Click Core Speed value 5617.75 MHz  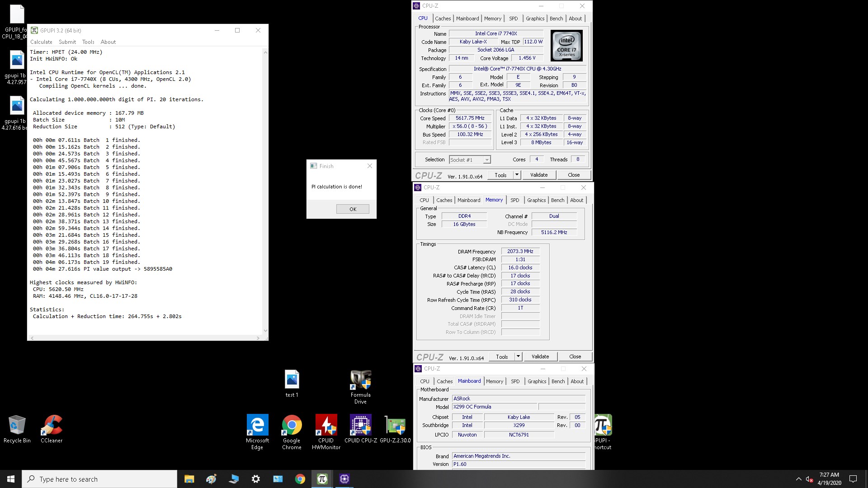(x=470, y=118)
